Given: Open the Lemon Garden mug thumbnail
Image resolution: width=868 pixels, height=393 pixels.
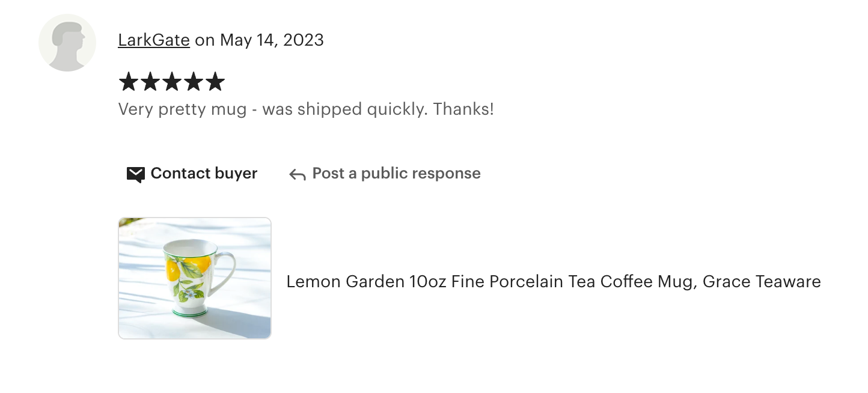Looking at the screenshot, I should 195,278.
